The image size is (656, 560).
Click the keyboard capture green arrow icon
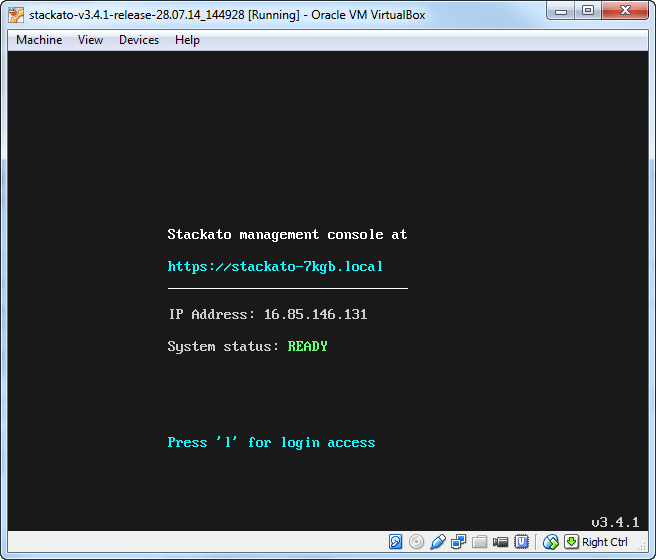point(571,542)
